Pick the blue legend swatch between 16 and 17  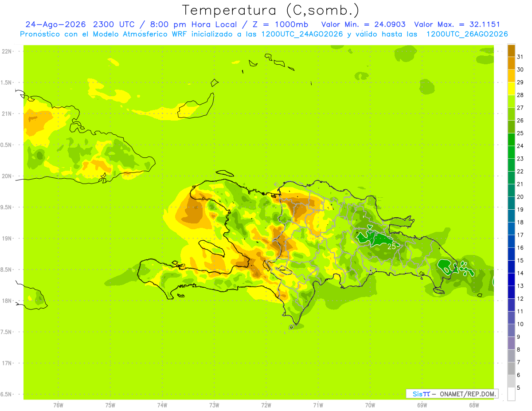pos(511,242)
